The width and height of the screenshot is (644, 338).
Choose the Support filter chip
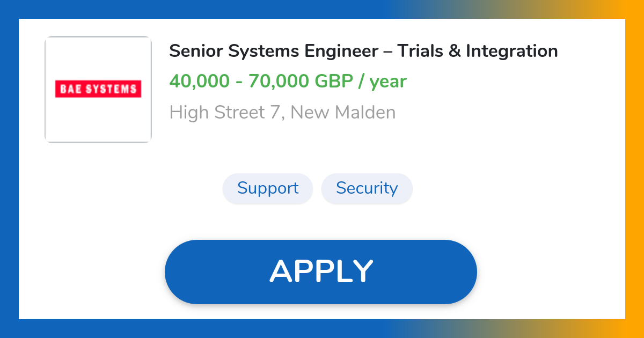click(x=268, y=188)
